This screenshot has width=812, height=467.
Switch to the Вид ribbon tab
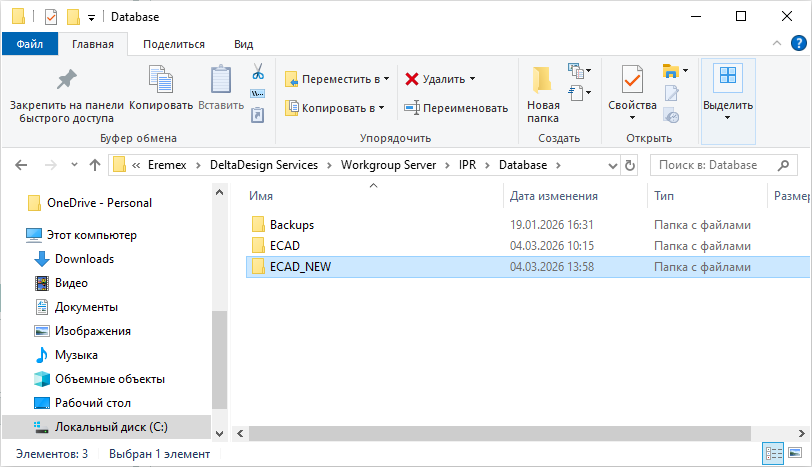tap(243, 44)
